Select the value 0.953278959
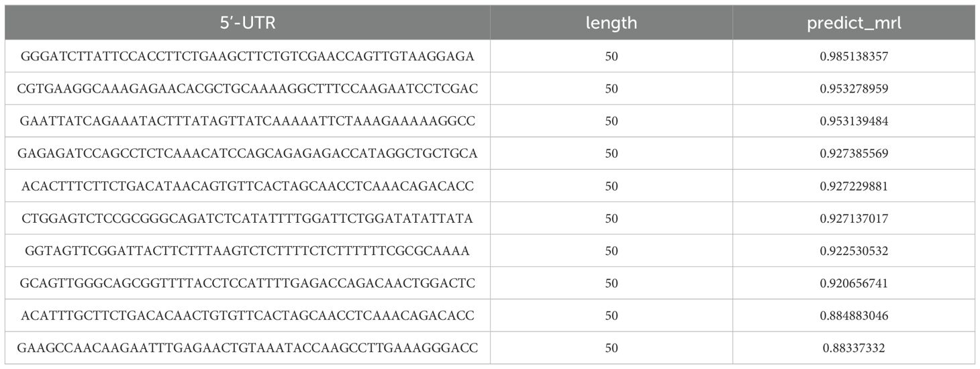Screen dimensions: 980x369 point(854,89)
